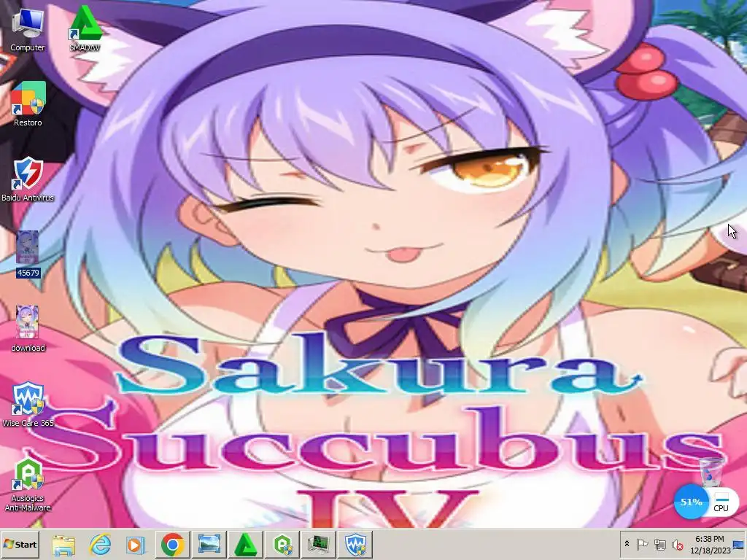Launch Baidu Antivirus from desktop
This screenshot has height=560, width=747.
click(x=28, y=179)
